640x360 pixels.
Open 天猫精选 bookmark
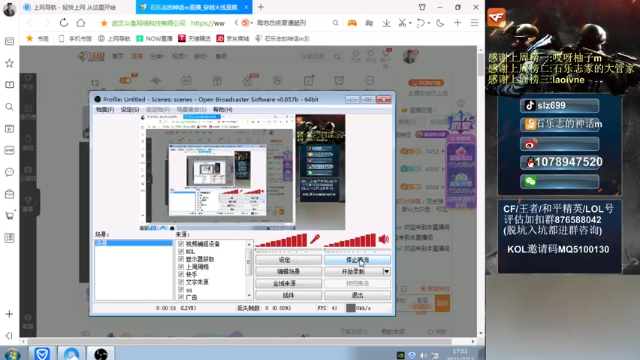pos(194,38)
